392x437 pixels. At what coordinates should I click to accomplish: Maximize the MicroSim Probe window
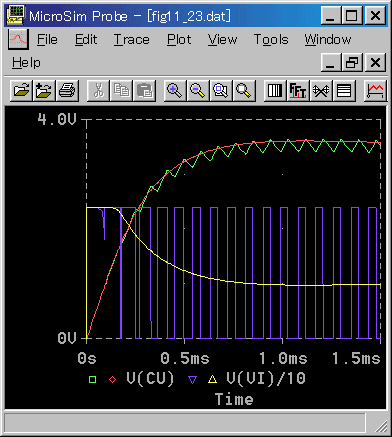pyautogui.click(x=352, y=15)
